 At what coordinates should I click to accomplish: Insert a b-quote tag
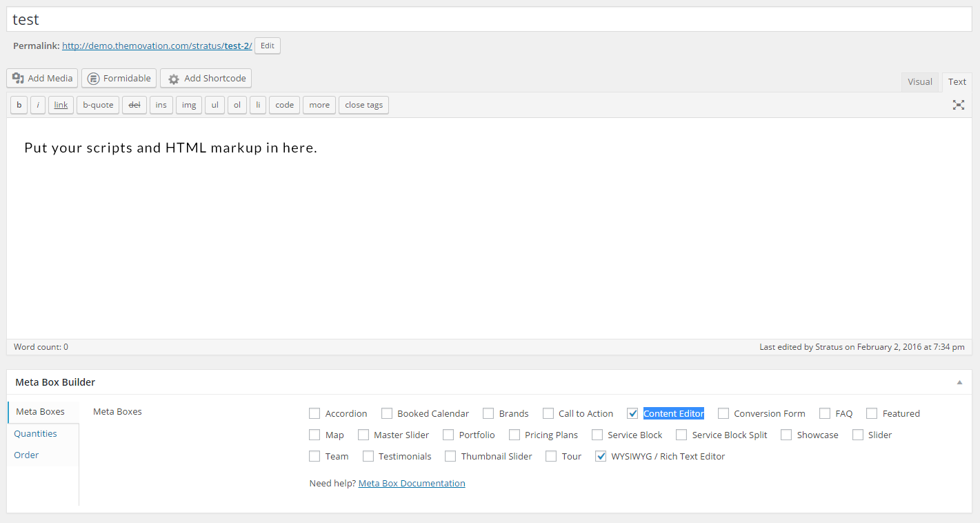[x=98, y=105]
